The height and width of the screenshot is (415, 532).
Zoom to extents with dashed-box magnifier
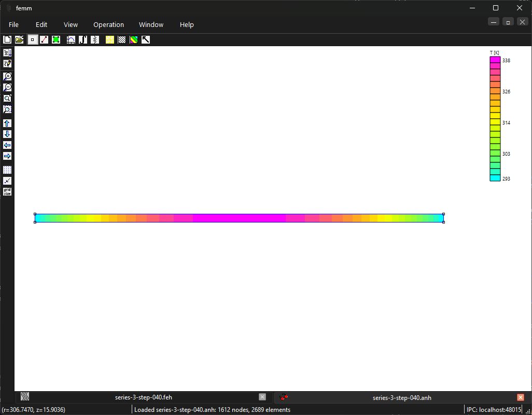[7, 109]
